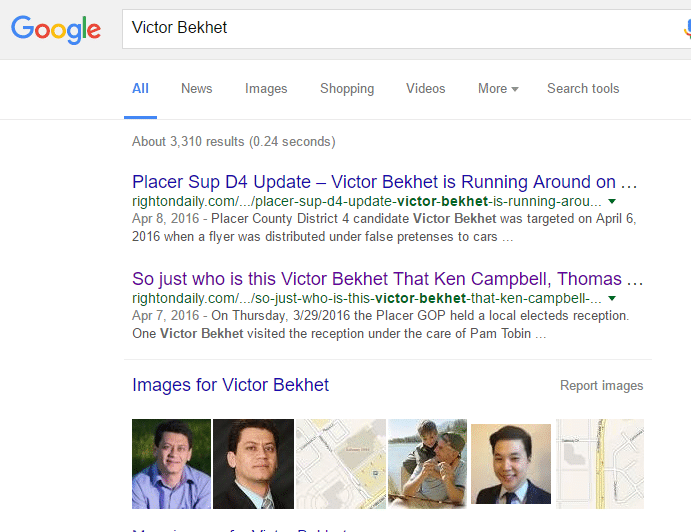Open the Images tab
The image size is (691, 532).
point(266,88)
